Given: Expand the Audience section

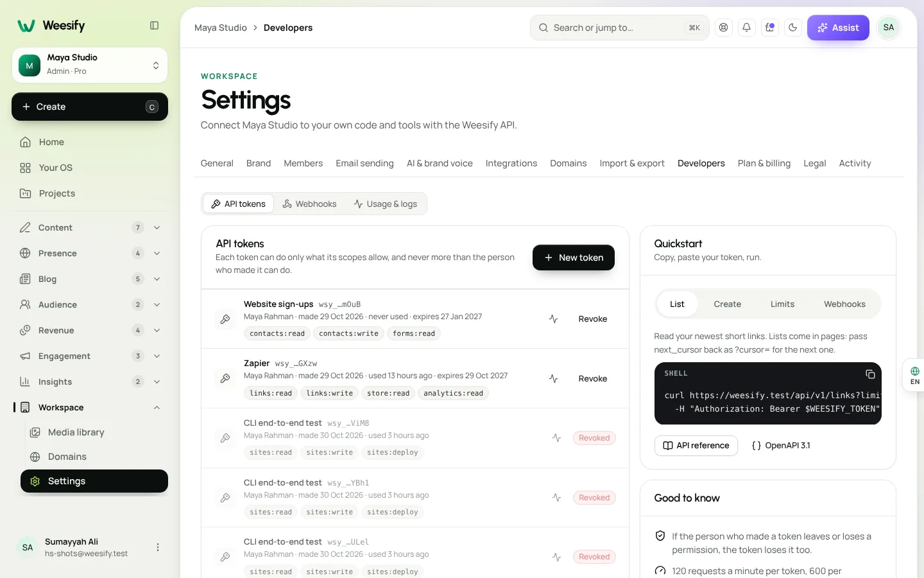Looking at the screenshot, I should click(x=90, y=304).
